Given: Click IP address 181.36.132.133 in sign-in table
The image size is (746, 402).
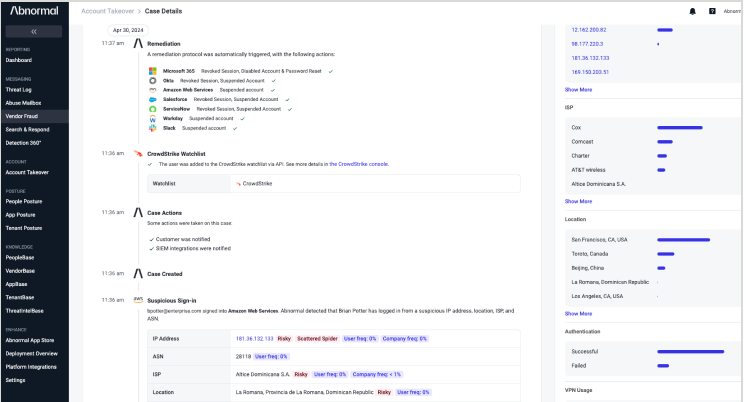Looking at the screenshot, I should click(x=255, y=339).
